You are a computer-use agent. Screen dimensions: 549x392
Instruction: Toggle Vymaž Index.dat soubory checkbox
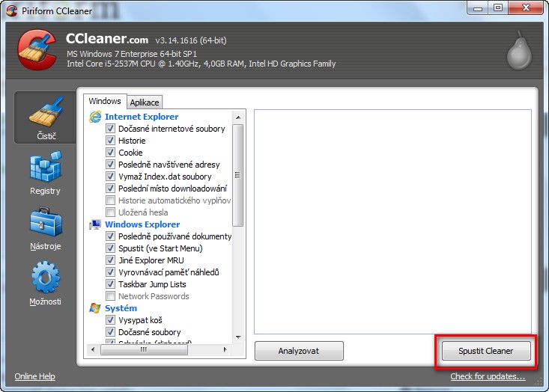[x=110, y=177]
